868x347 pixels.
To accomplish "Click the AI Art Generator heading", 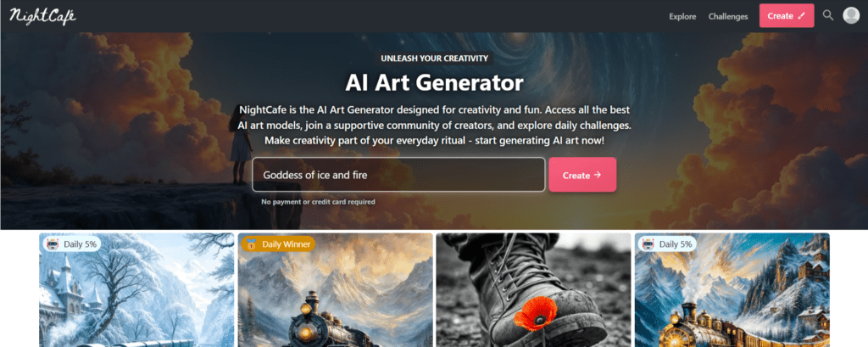I will [x=434, y=83].
